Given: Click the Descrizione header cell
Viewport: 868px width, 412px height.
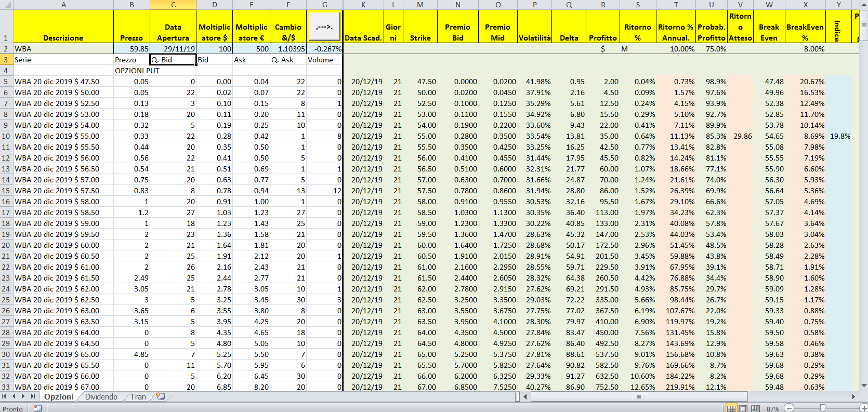Looking at the screenshot, I should tap(63, 26).
